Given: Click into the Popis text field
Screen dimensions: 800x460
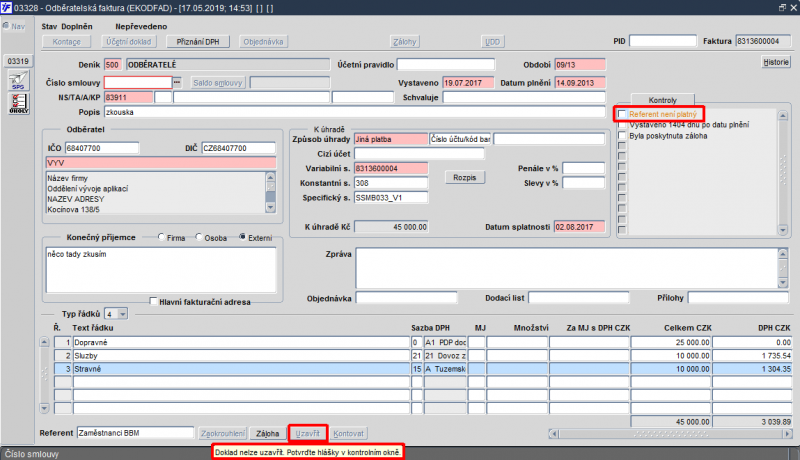Looking at the screenshot, I should click(x=355, y=112).
